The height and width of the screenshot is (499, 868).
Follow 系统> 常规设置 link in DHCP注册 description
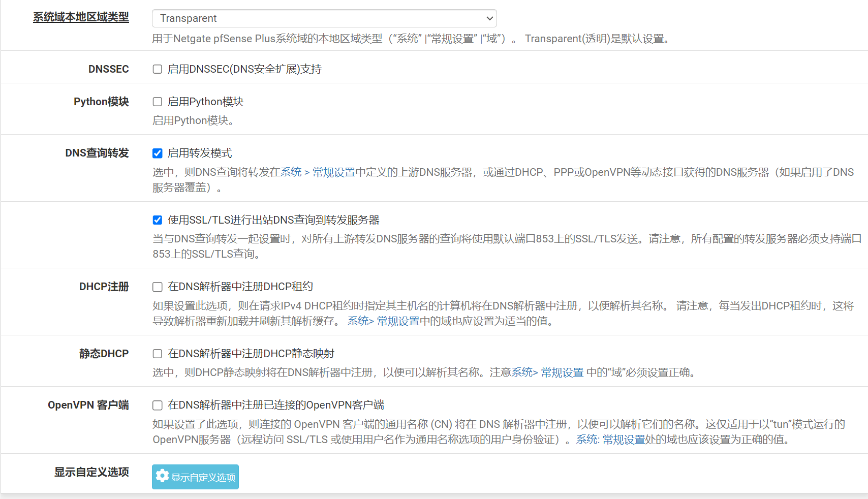click(383, 321)
